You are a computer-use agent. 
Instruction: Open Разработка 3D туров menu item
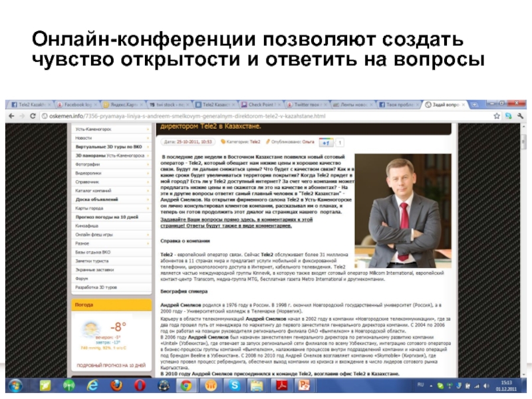coord(111,287)
